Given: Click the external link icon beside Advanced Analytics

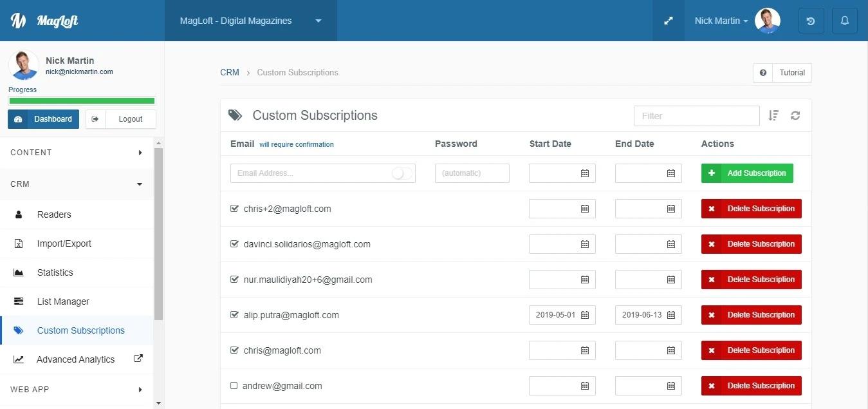Looking at the screenshot, I should [x=138, y=359].
